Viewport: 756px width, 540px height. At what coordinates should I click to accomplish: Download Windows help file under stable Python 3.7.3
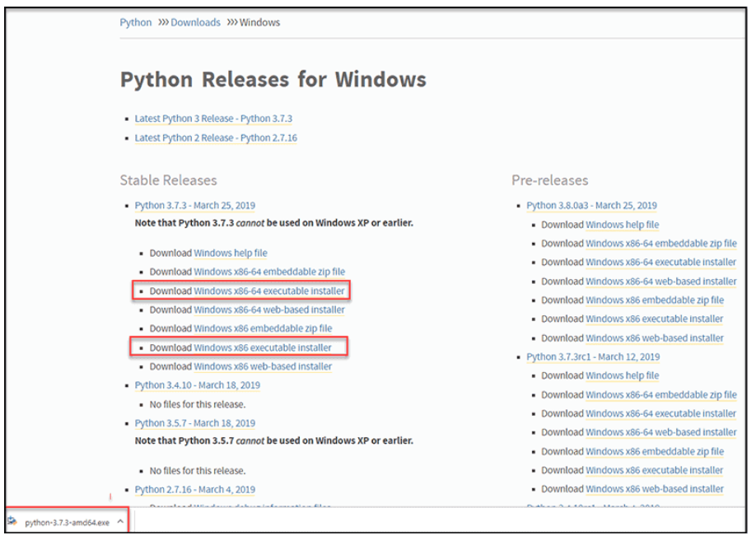[230, 253]
